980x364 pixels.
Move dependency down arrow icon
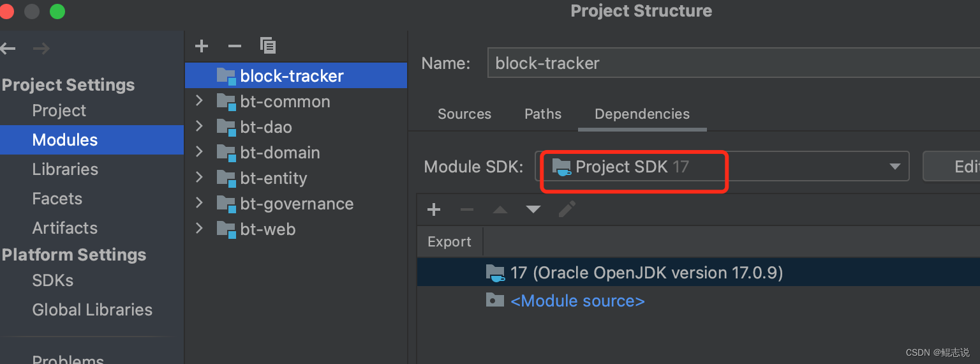(533, 209)
